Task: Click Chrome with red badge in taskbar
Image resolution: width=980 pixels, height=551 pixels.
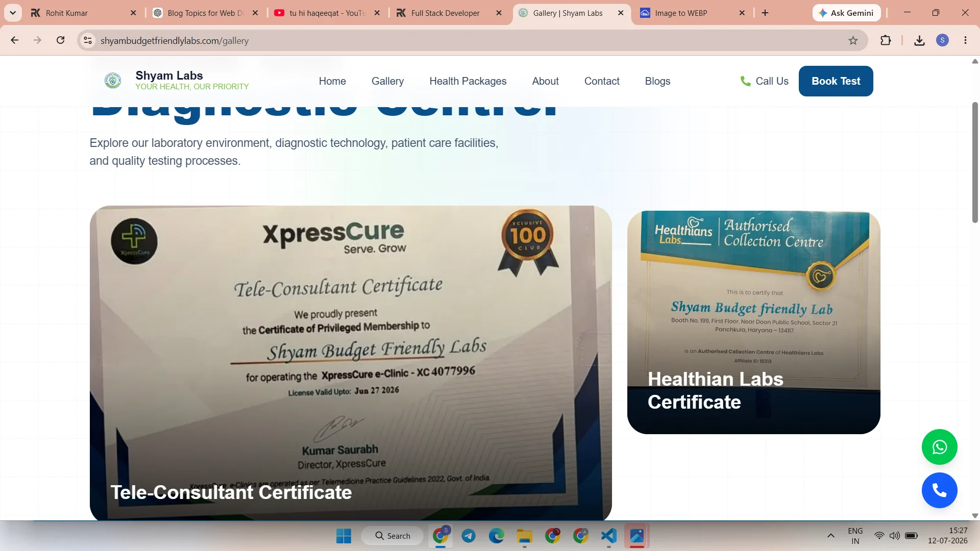Action: pyautogui.click(x=552, y=536)
